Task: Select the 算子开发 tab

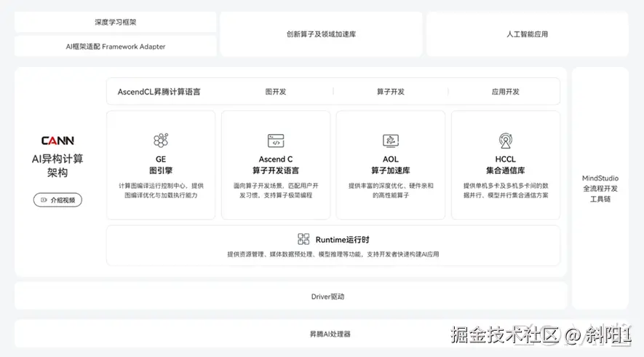Action: (x=391, y=91)
